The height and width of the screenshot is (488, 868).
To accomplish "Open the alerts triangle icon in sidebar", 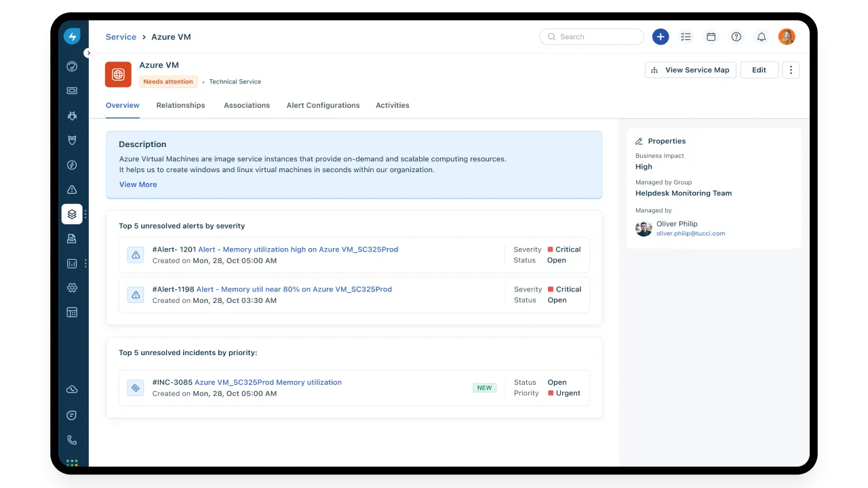I will pos(72,190).
